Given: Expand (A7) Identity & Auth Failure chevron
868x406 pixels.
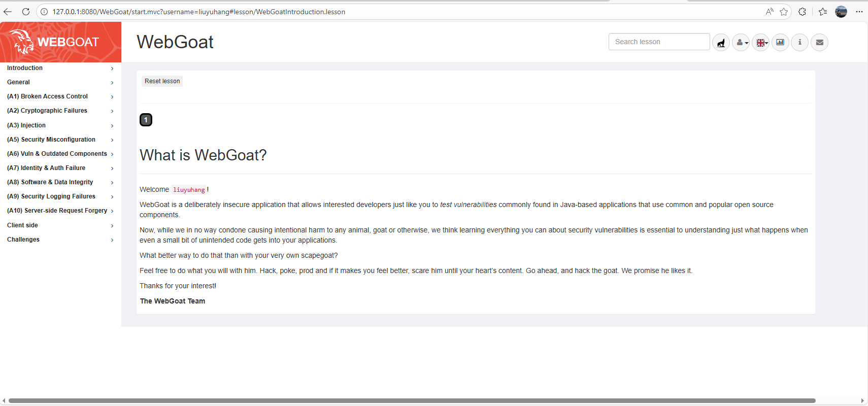Looking at the screenshot, I should pyautogui.click(x=112, y=168).
